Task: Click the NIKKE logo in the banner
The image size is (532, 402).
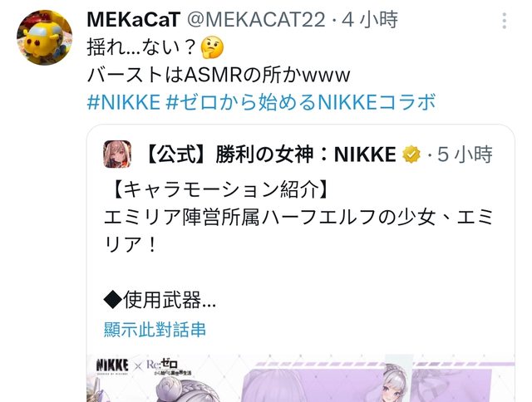Action: click(112, 365)
